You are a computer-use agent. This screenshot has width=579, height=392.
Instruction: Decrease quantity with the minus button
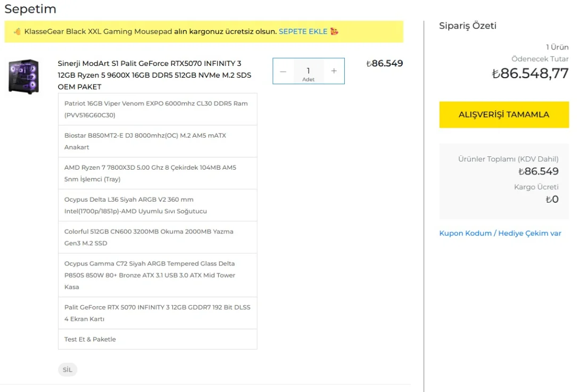coord(283,71)
